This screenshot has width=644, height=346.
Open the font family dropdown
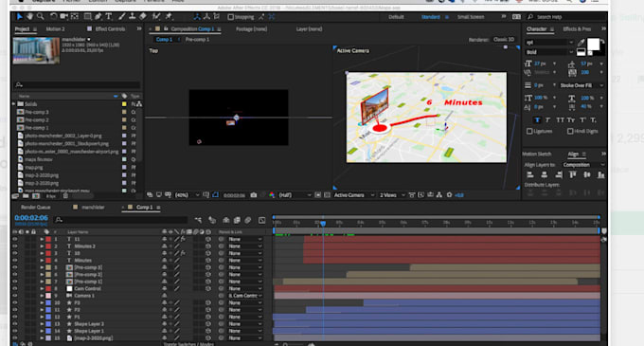point(549,43)
